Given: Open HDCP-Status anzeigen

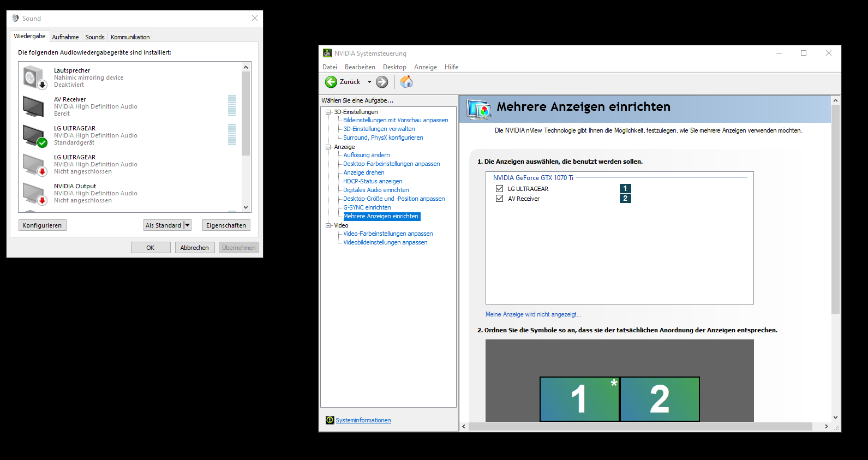Looking at the screenshot, I should pos(373,181).
